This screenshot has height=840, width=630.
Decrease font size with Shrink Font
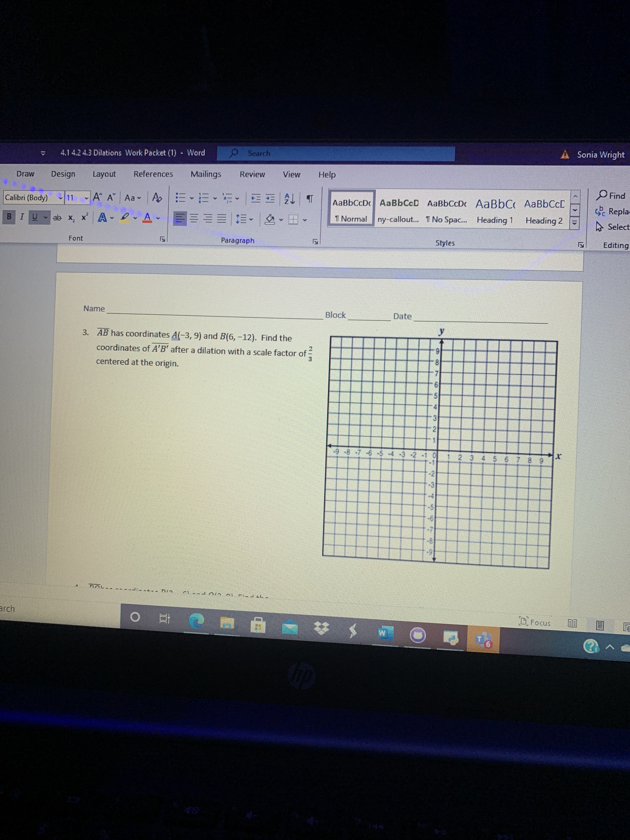111,197
